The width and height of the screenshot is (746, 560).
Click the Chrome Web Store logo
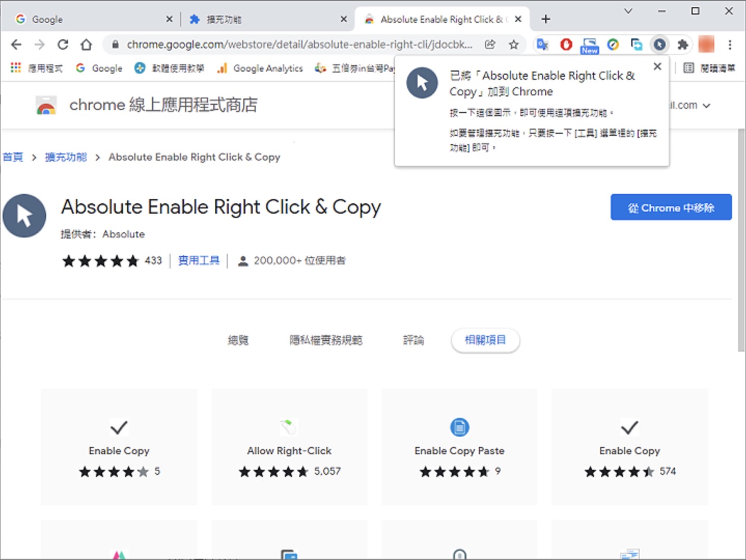[x=46, y=105]
